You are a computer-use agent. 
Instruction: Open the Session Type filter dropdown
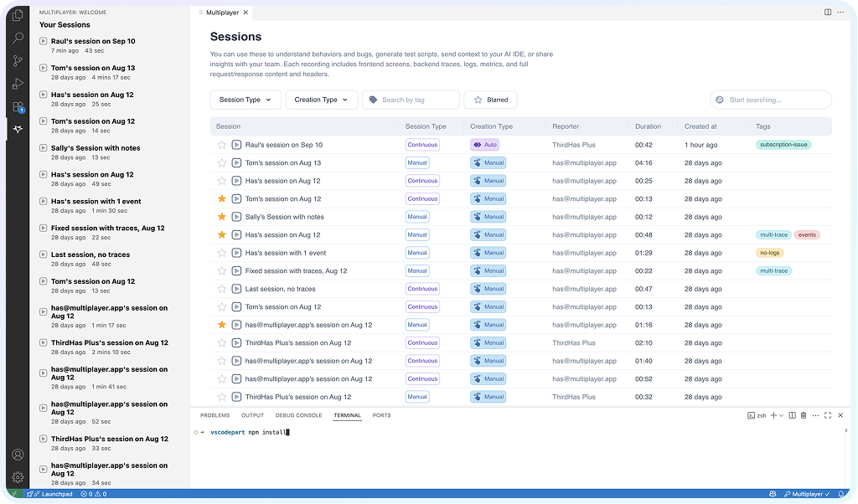[x=245, y=99]
